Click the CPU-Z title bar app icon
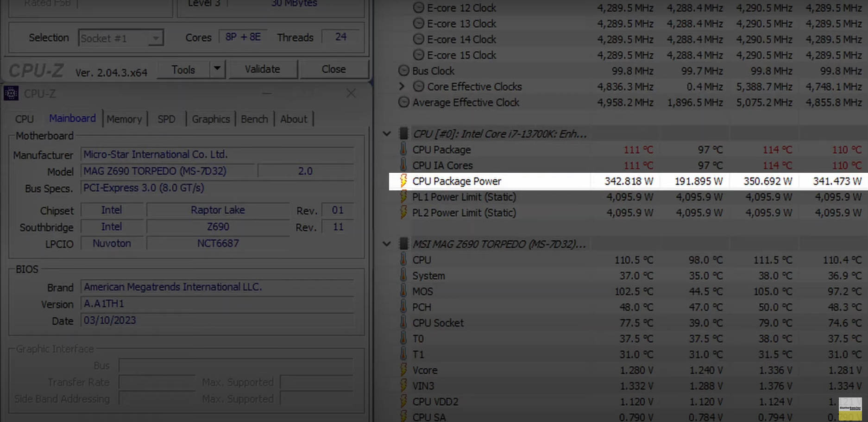This screenshot has height=422, width=868. coord(11,94)
